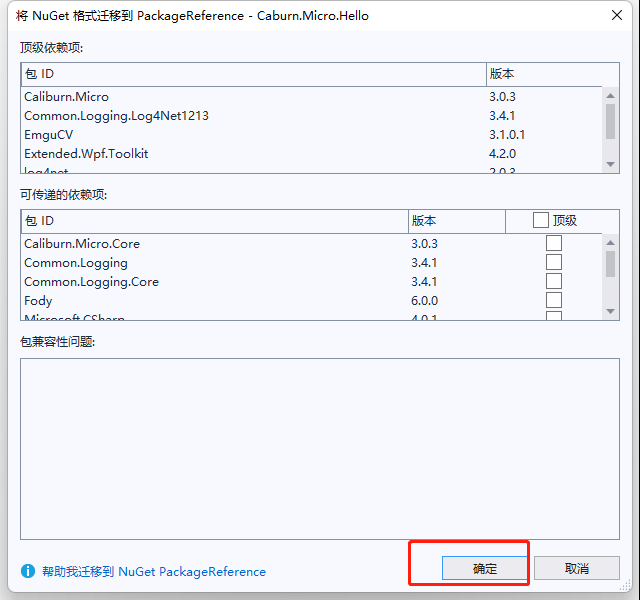Select the Caliburn.Micro.Core package name
The height and width of the screenshot is (600, 640).
click(x=82, y=244)
